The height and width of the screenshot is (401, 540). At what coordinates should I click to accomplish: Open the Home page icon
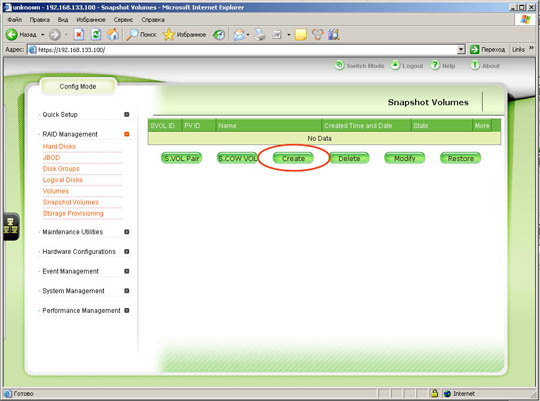coord(113,34)
